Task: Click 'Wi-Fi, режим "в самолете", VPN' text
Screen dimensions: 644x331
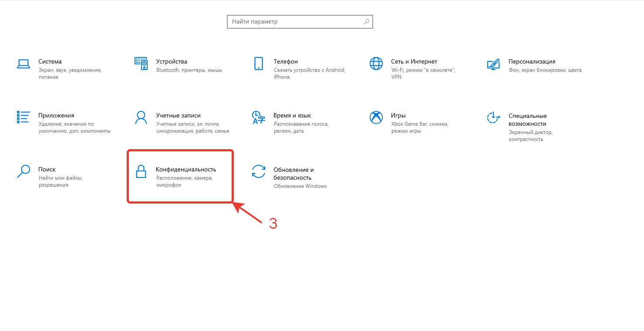Action: click(423, 74)
